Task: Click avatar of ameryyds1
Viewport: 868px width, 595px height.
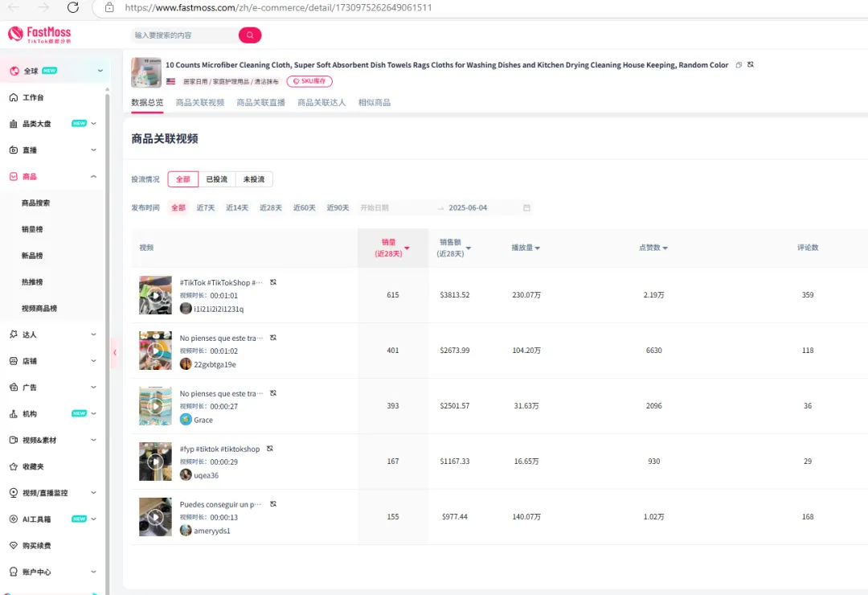Action: pyautogui.click(x=186, y=530)
